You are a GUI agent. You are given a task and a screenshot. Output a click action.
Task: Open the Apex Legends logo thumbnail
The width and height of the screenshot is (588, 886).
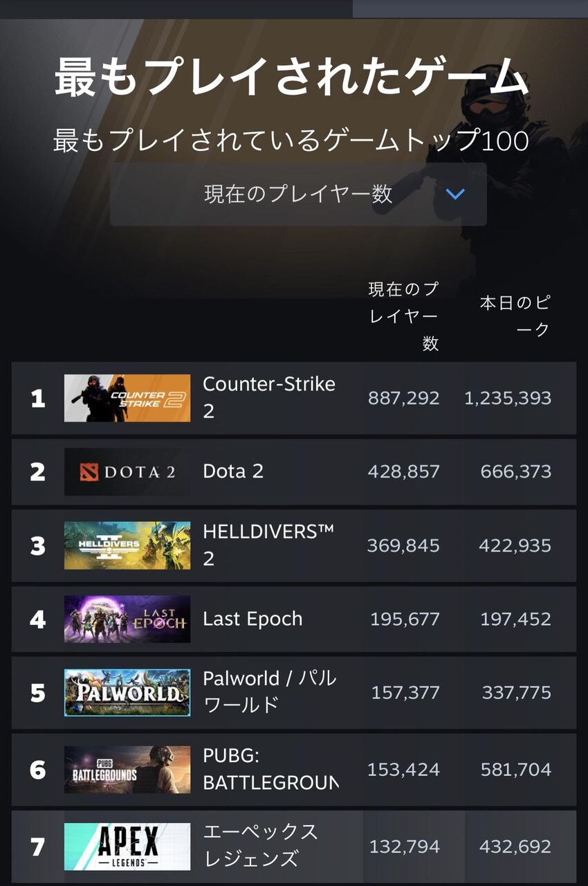pos(127,846)
